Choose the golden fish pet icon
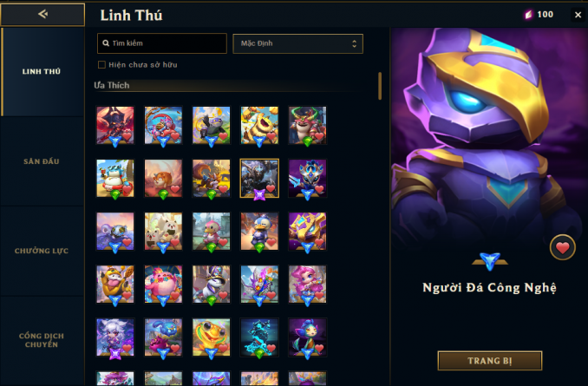 (x=211, y=337)
